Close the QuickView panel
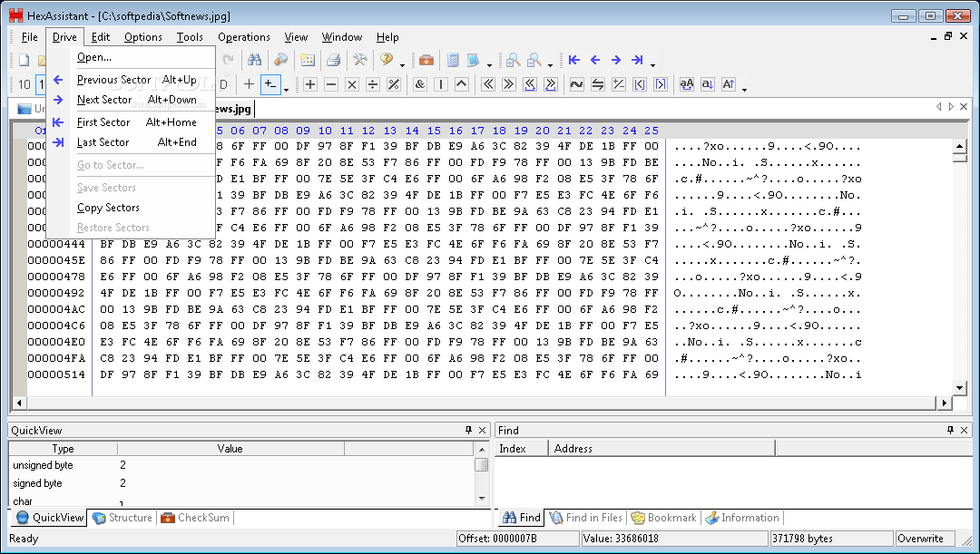This screenshot has height=554, width=980. tap(482, 431)
